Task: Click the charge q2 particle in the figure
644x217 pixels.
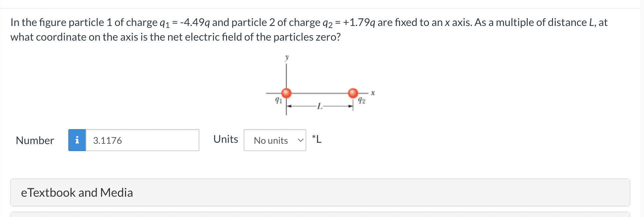Action: 353,93
